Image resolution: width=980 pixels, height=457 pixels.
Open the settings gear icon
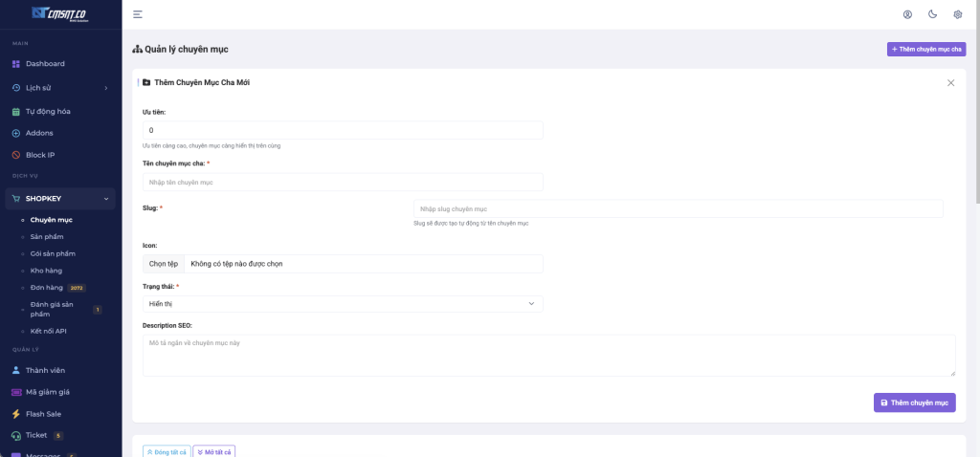click(957, 14)
